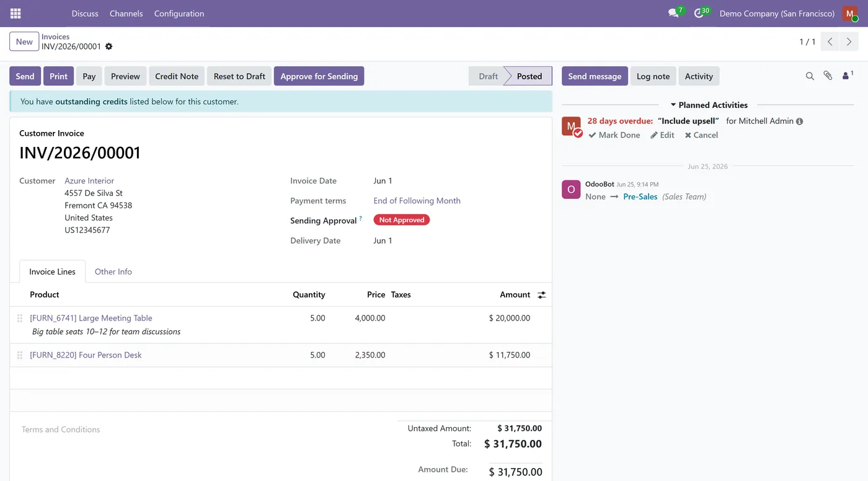
Task: Click the 2,350.00 price cell
Action: coord(370,355)
